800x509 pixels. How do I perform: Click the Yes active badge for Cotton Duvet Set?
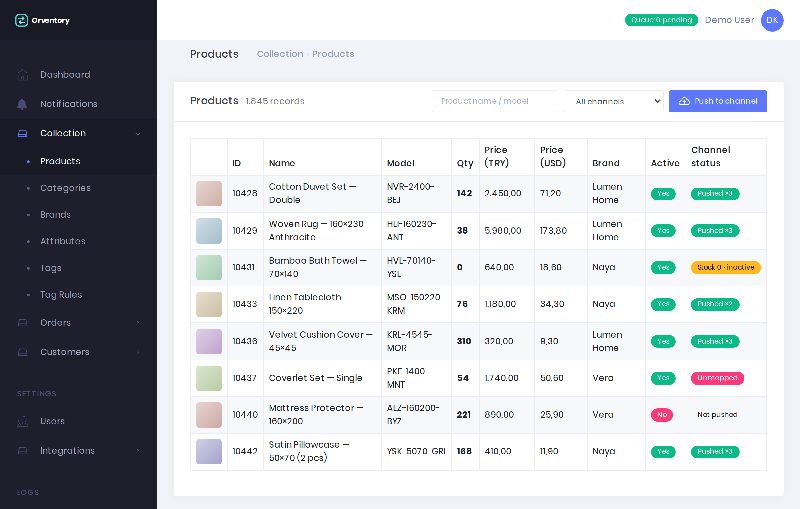click(x=663, y=194)
